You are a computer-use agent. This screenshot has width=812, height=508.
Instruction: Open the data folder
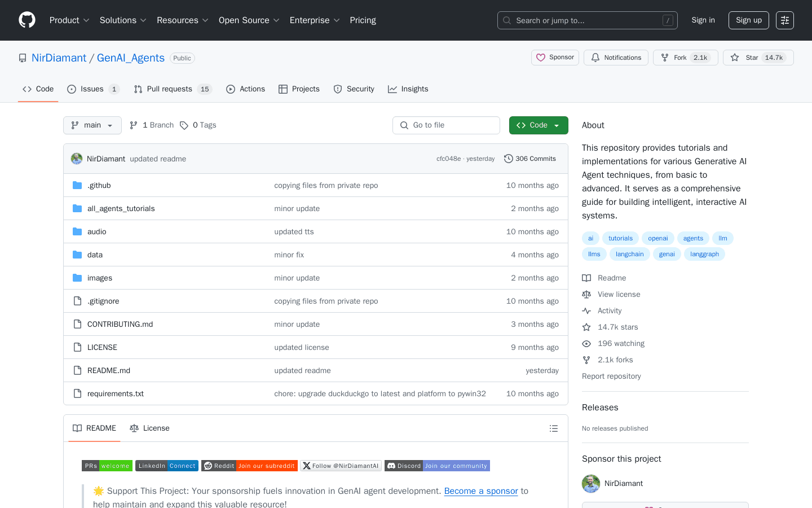click(x=95, y=255)
